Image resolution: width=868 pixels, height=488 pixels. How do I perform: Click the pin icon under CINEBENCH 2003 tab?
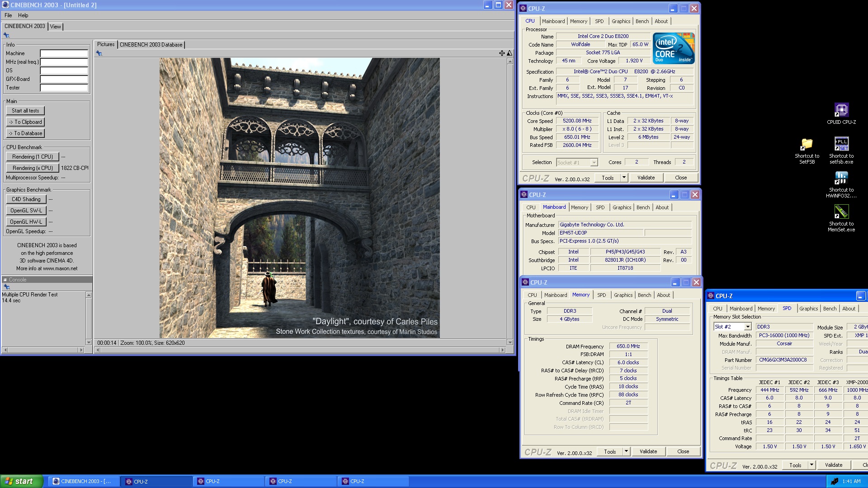[x=6, y=35]
